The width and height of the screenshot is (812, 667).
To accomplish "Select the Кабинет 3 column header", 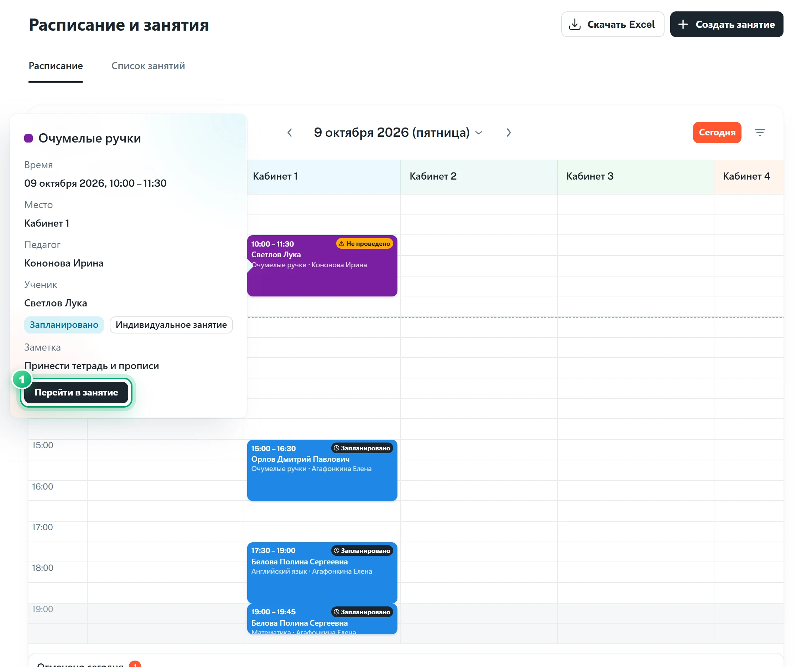I will click(x=635, y=177).
